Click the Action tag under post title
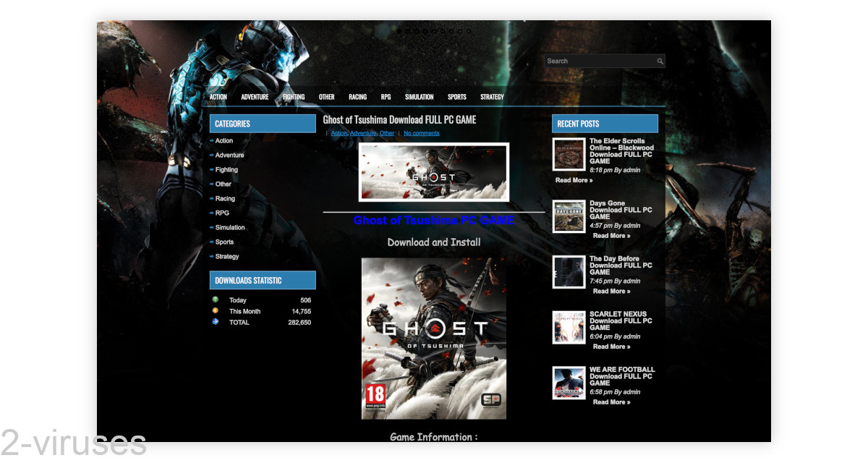The image size is (868, 463). pos(339,133)
